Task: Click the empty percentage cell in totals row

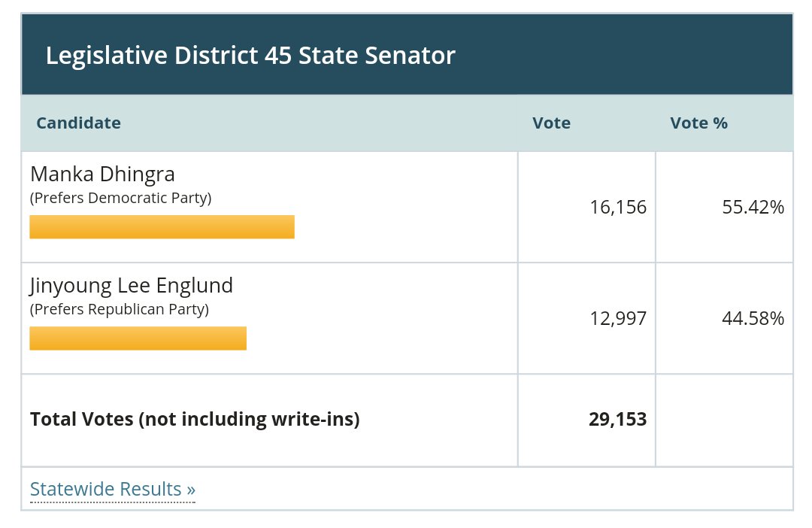Action: pyautogui.click(x=725, y=420)
